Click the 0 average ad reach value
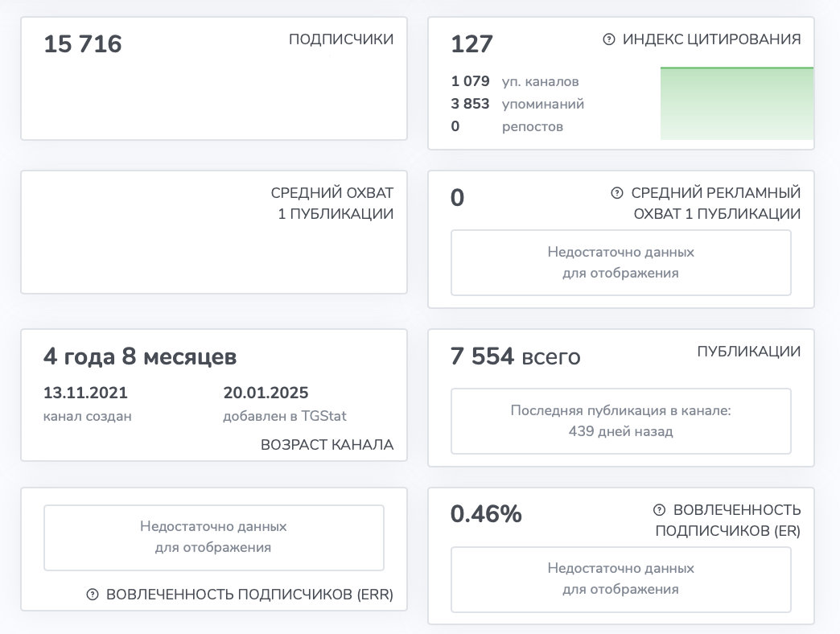 click(457, 198)
